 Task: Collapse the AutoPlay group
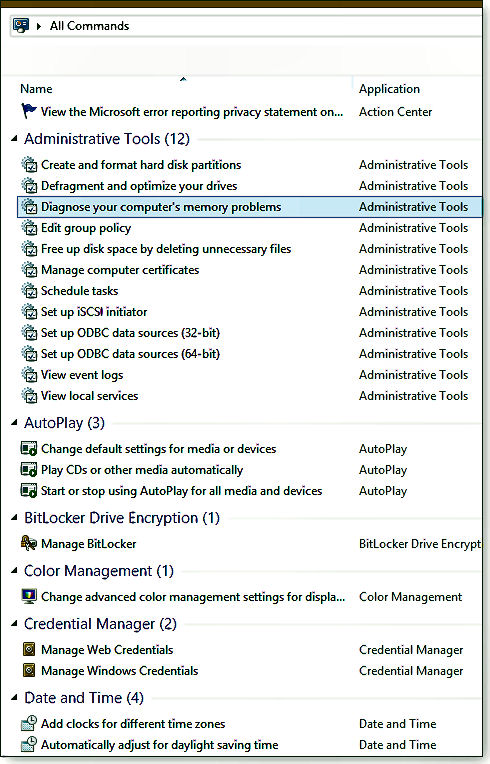(14, 423)
